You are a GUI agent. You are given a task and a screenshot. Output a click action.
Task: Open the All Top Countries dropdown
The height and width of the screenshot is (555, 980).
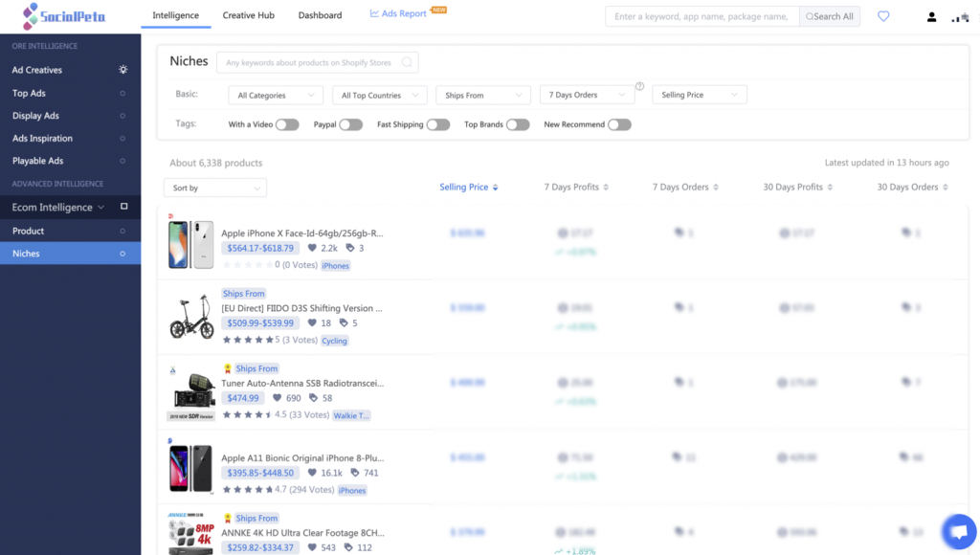pyautogui.click(x=379, y=95)
